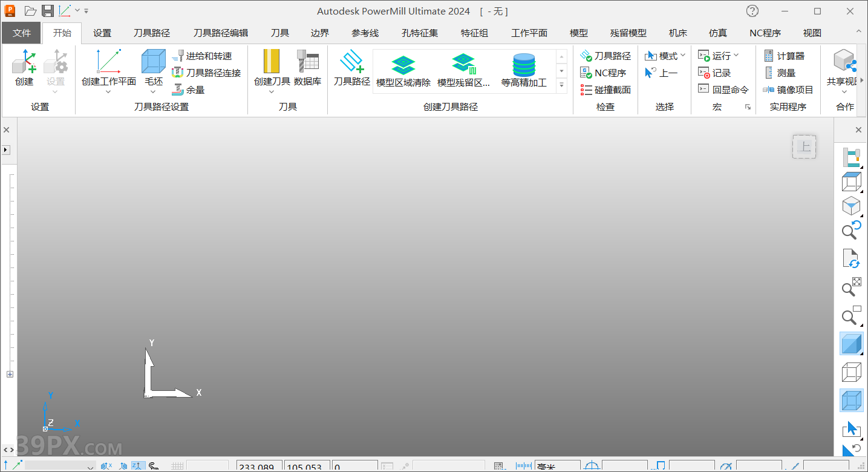Viewport: 868px width, 472px height.
Task: Toggle the highlighted status bar ZL icon
Action: pyautogui.click(x=138, y=466)
